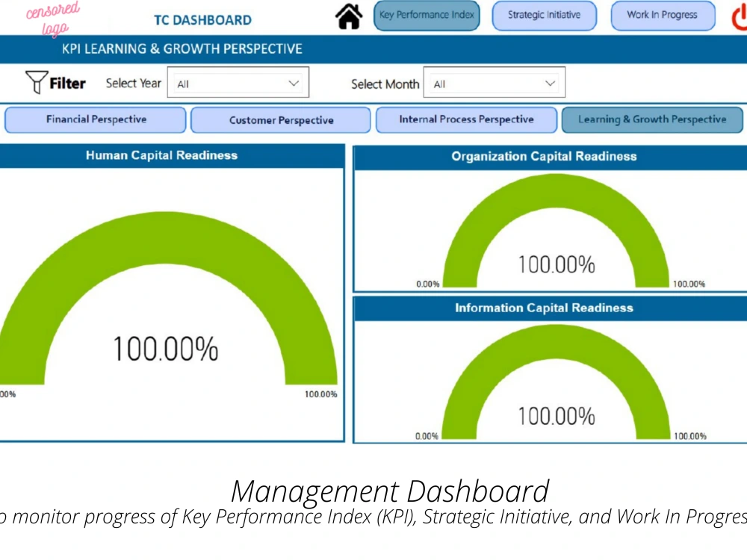This screenshot has width=747, height=560.
Task: Click the Select Year label
Action: (134, 84)
